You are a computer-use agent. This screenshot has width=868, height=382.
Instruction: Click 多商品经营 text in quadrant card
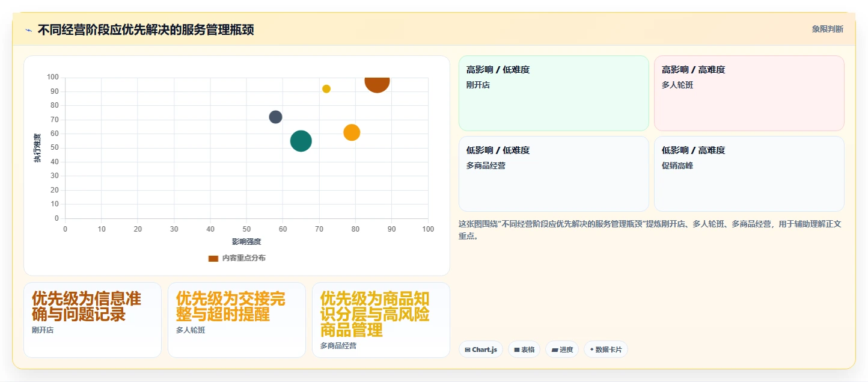486,165
